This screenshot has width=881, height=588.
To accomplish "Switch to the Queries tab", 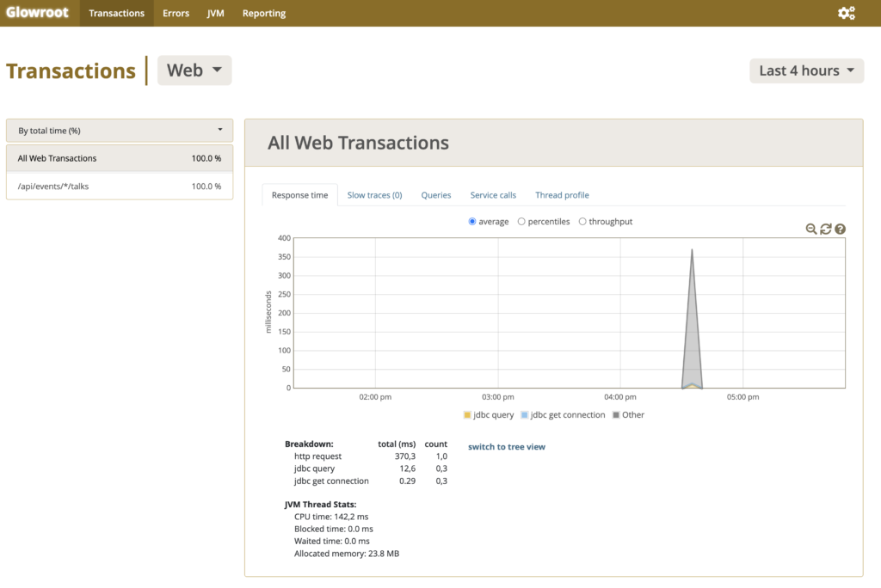I will [x=436, y=195].
